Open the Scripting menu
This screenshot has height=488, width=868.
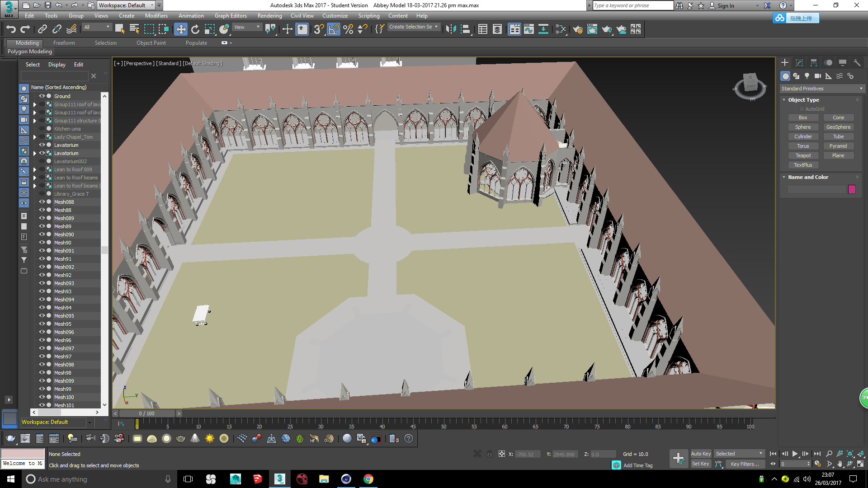369,16
